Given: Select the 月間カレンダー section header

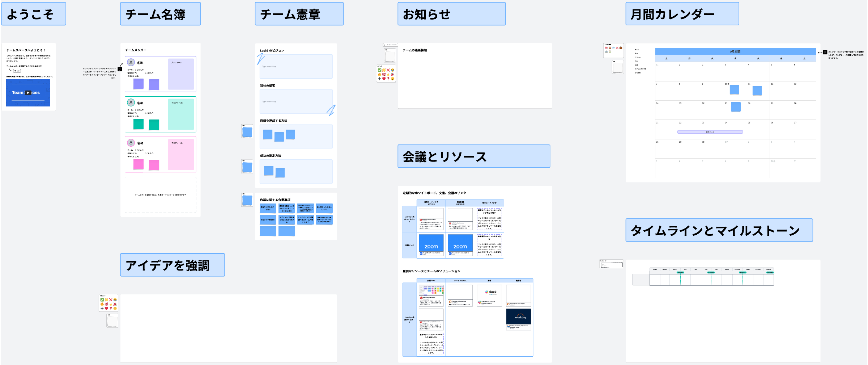Looking at the screenshot, I should coord(682,14).
